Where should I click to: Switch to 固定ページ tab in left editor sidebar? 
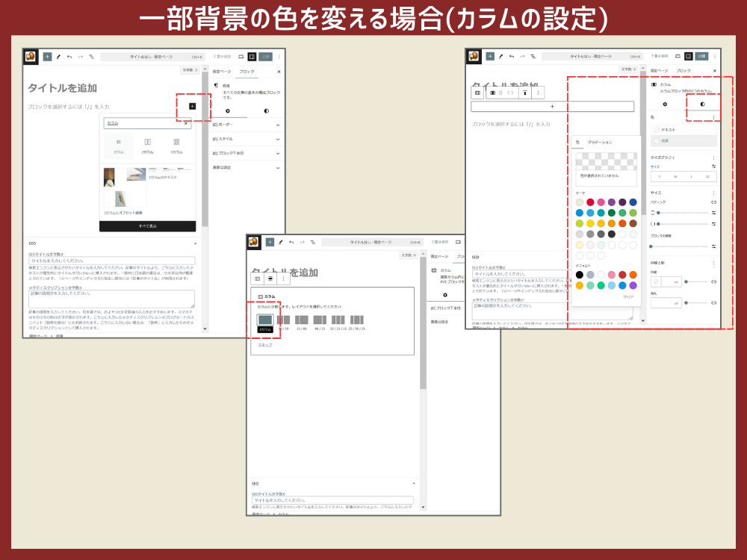222,72
